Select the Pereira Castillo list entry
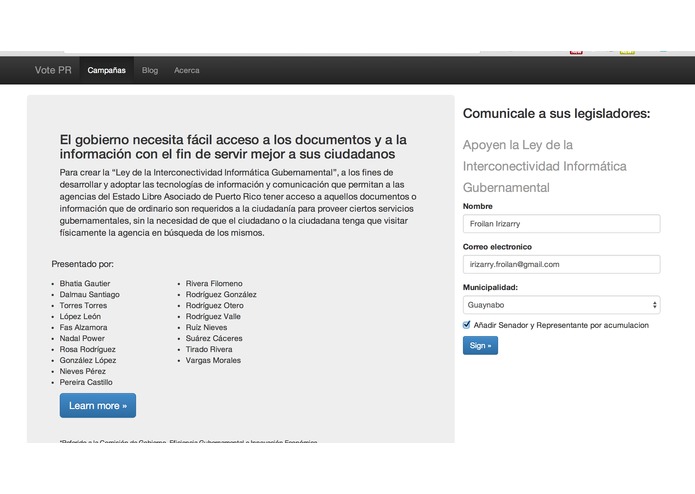Image resolution: width=695 pixels, height=494 pixels. pyautogui.click(x=86, y=382)
